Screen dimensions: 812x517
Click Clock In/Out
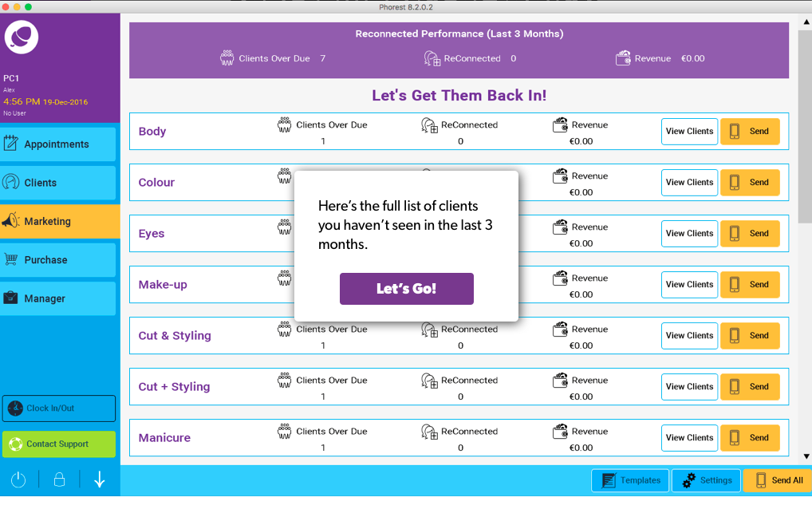58,408
